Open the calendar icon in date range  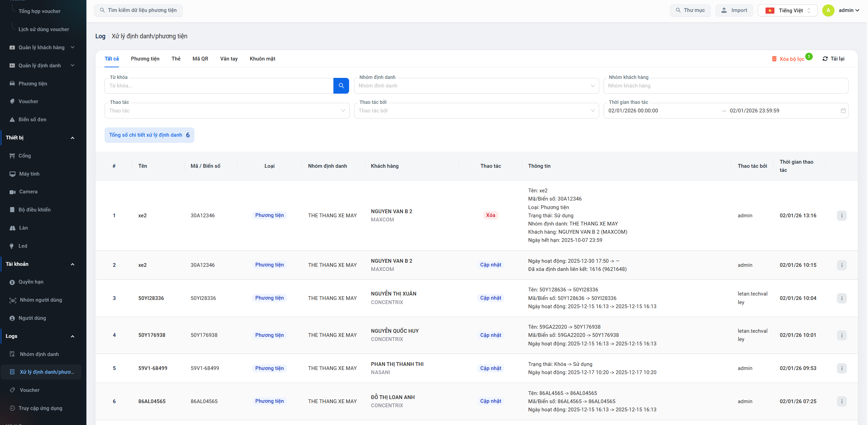tap(843, 111)
